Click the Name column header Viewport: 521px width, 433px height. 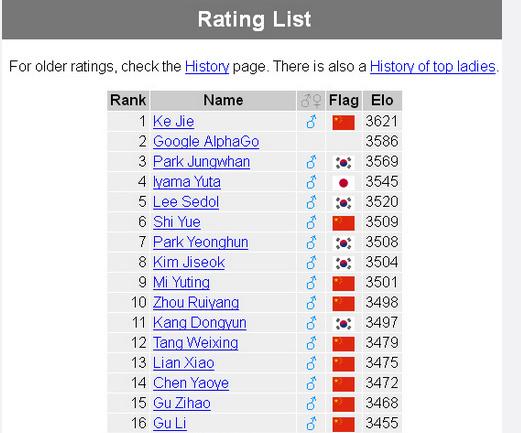point(223,100)
